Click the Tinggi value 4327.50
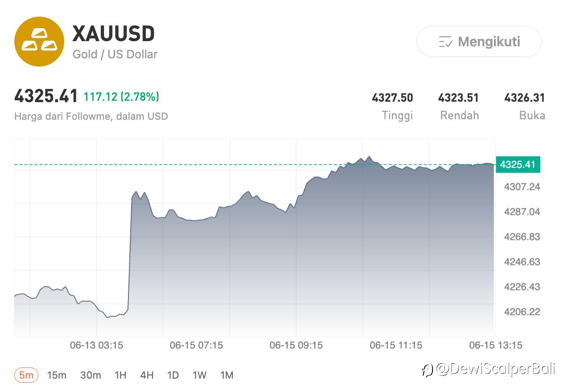 [x=392, y=98]
